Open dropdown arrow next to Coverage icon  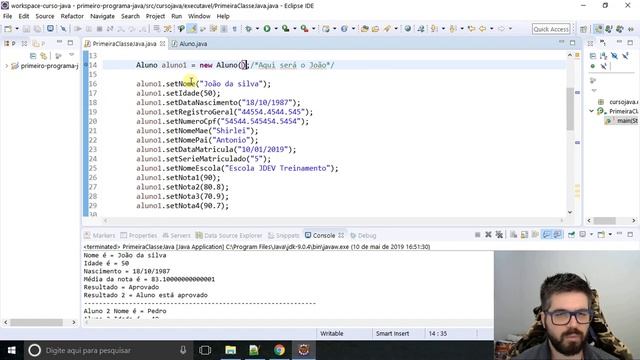(295, 29)
